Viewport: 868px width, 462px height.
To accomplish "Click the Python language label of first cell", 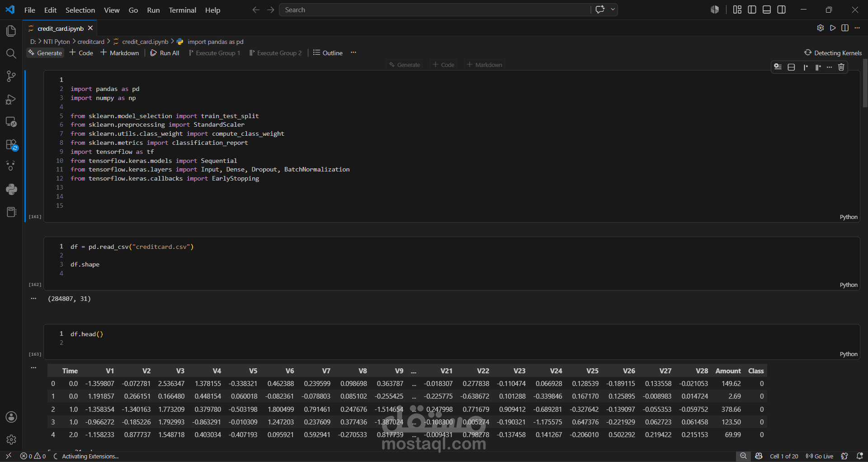I will point(849,217).
